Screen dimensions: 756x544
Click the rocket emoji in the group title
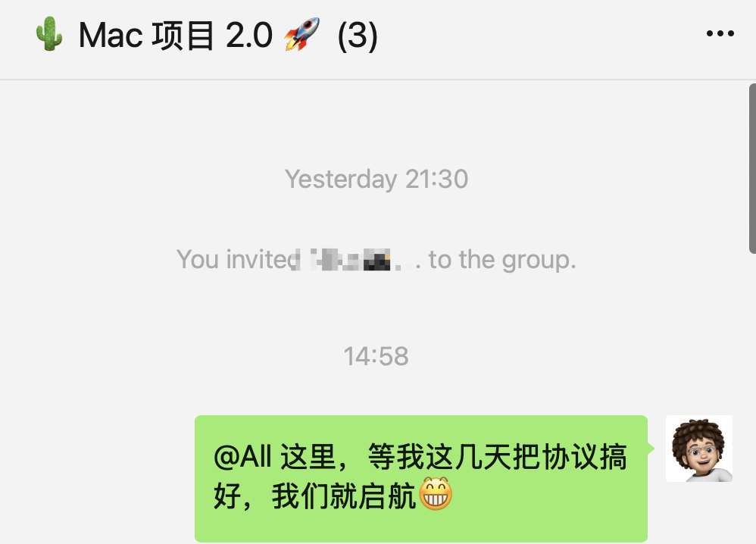(301, 34)
